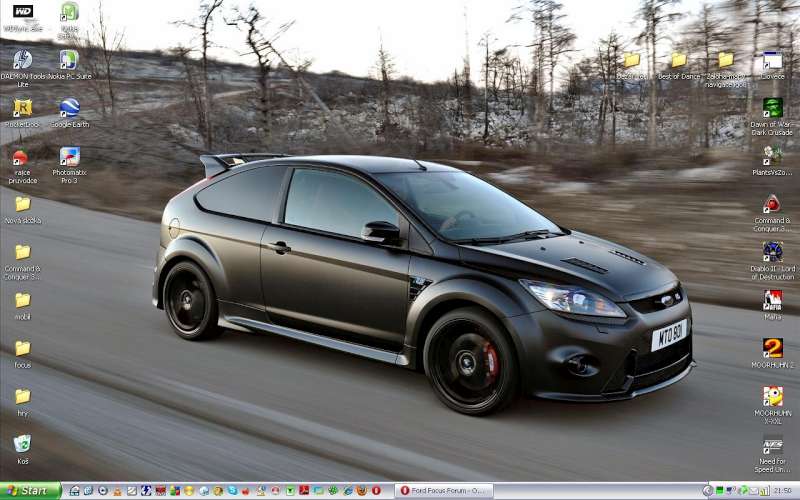The image size is (800, 500).
Task: Select the Plants vs Zombies desktop icon
Action: point(772,155)
